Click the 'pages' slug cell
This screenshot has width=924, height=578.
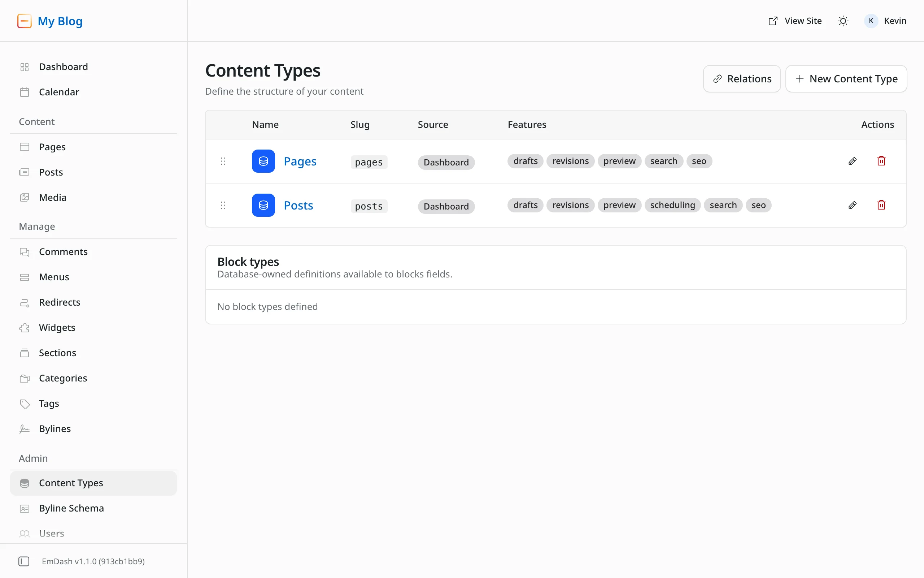369,162
